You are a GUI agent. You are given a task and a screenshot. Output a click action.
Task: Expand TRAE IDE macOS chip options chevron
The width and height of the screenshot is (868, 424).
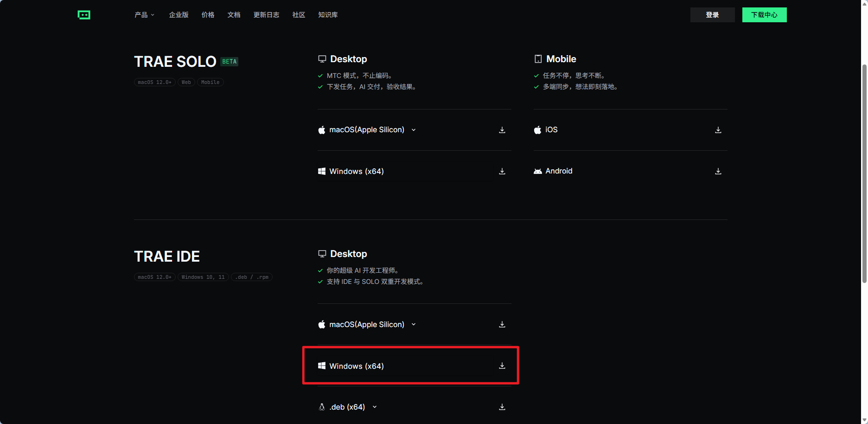[414, 324]
